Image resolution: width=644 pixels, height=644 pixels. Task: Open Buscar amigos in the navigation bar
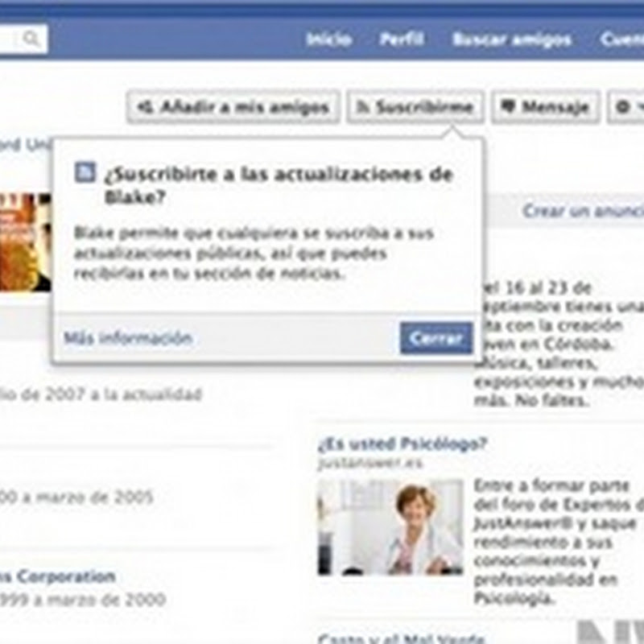point(512,39)
